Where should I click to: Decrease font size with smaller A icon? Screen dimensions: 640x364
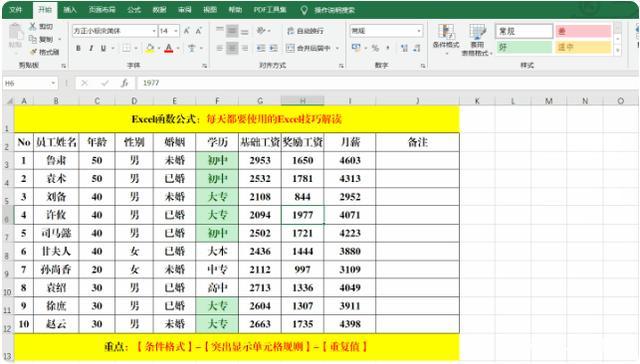199,31
